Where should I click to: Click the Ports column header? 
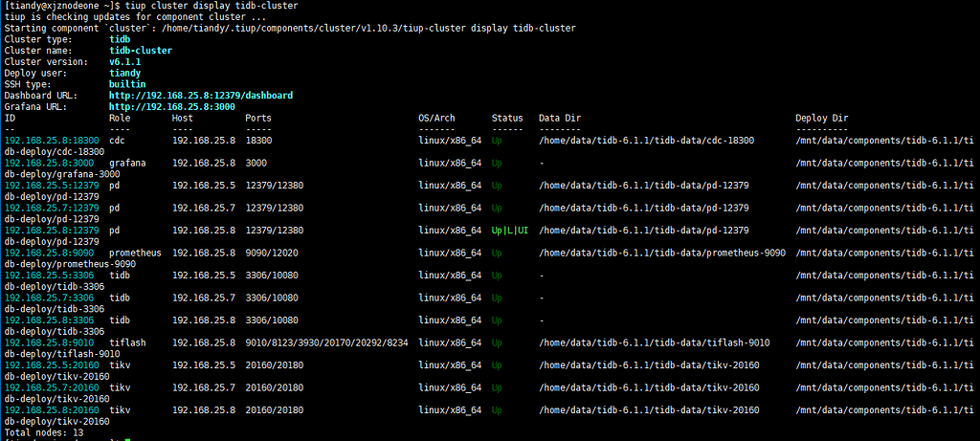click(x=258, y=119)
